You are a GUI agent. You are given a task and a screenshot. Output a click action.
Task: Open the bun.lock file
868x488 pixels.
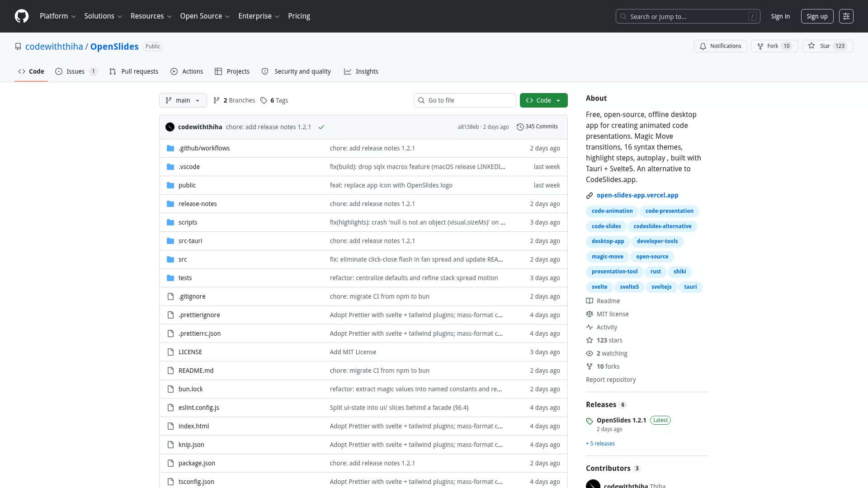click(191, 389)
